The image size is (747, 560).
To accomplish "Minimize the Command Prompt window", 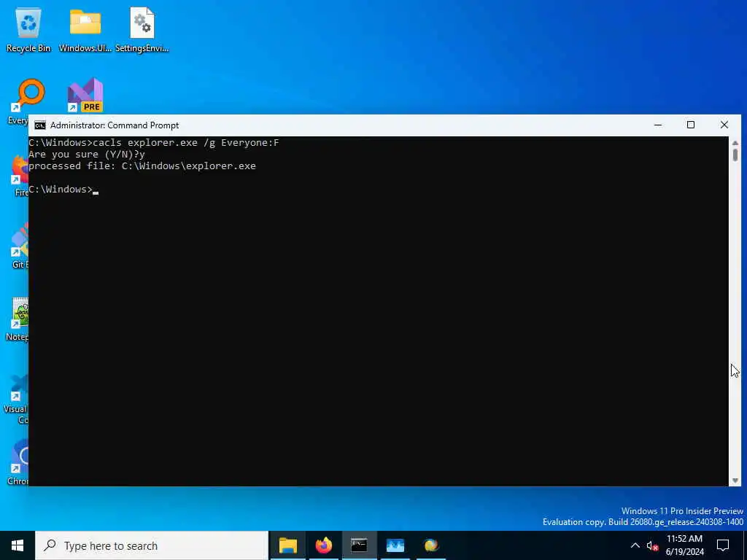I will click(x=658, y=125).
